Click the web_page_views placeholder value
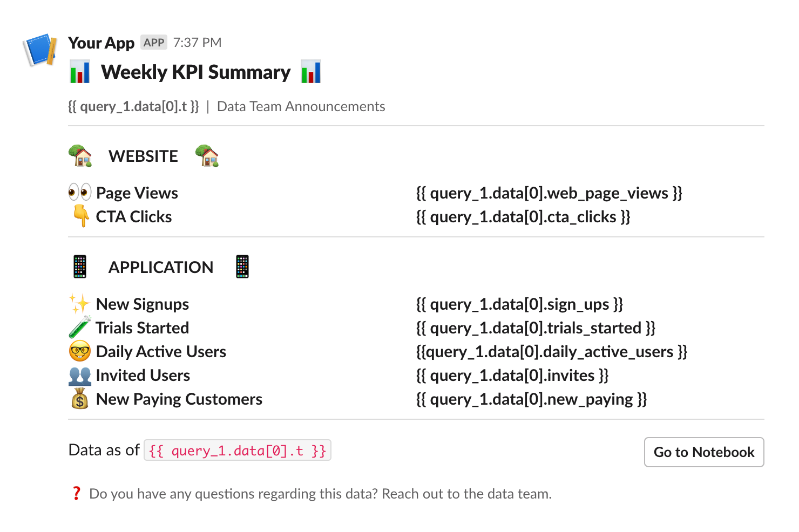Image resolution: width=799 pixels, height=532 pixels. [x=549, y=193]
